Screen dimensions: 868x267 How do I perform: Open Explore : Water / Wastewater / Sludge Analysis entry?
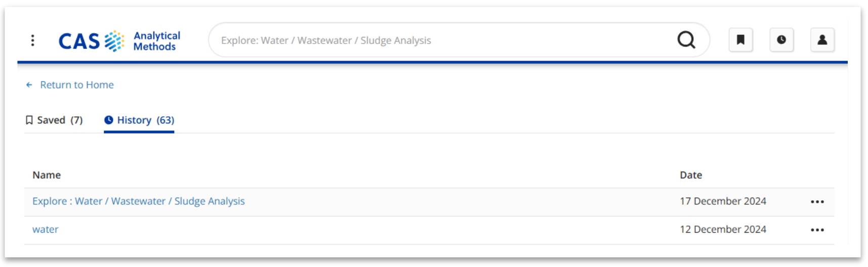139,201
